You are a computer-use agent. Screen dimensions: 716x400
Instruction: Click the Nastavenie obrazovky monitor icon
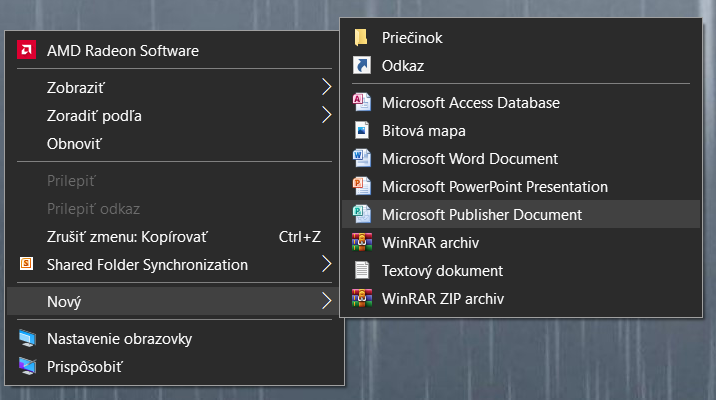coord(27,339)
